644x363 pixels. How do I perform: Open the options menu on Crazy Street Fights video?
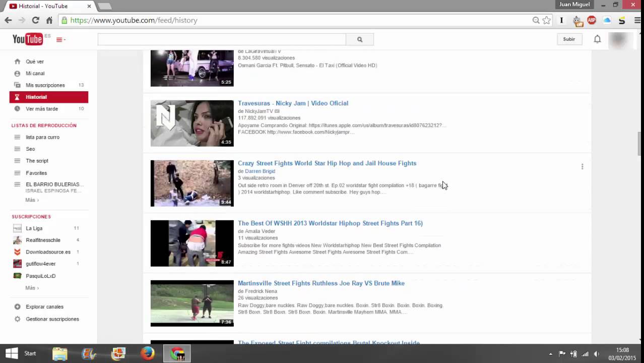click(582, 166)
